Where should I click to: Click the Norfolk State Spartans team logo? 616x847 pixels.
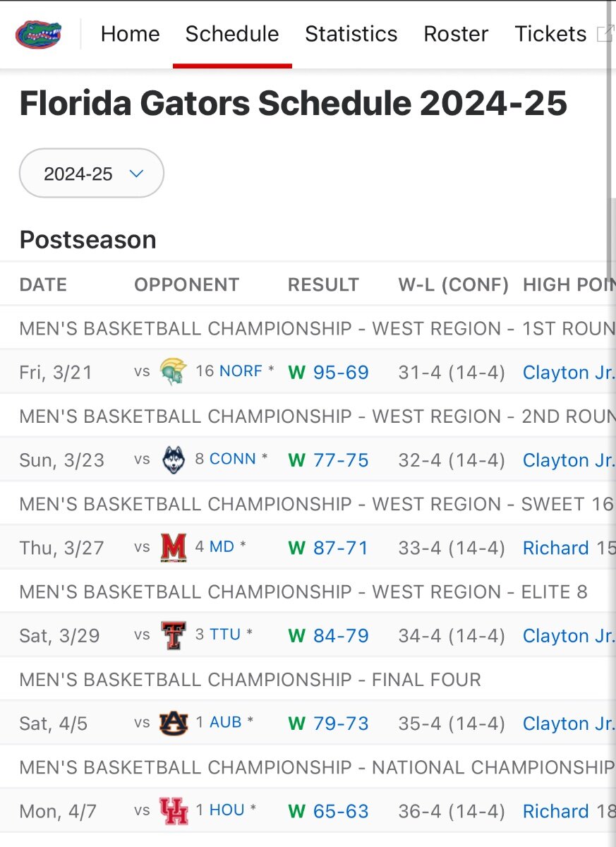point(174,371)
